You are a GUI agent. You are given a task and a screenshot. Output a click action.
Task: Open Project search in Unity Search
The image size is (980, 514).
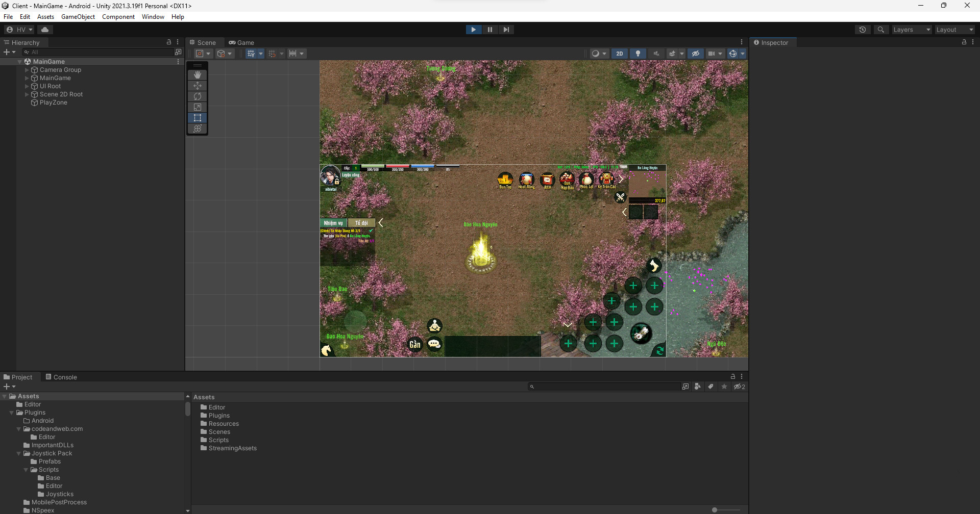click(x=685, y=387)
